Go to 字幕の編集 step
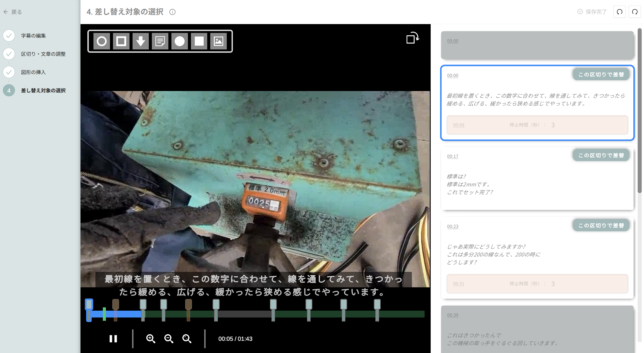Screen dimensions: 644x353 [x=33, y=36]
